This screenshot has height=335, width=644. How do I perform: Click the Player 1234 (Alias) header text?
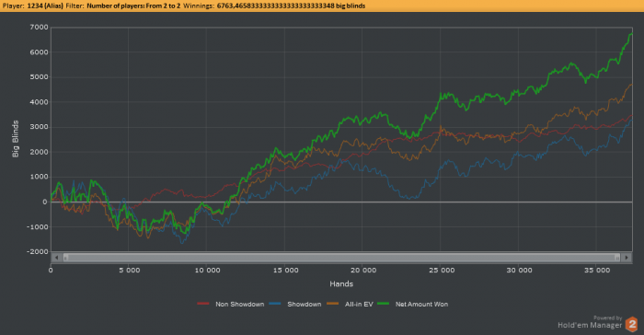click(33, 6)
